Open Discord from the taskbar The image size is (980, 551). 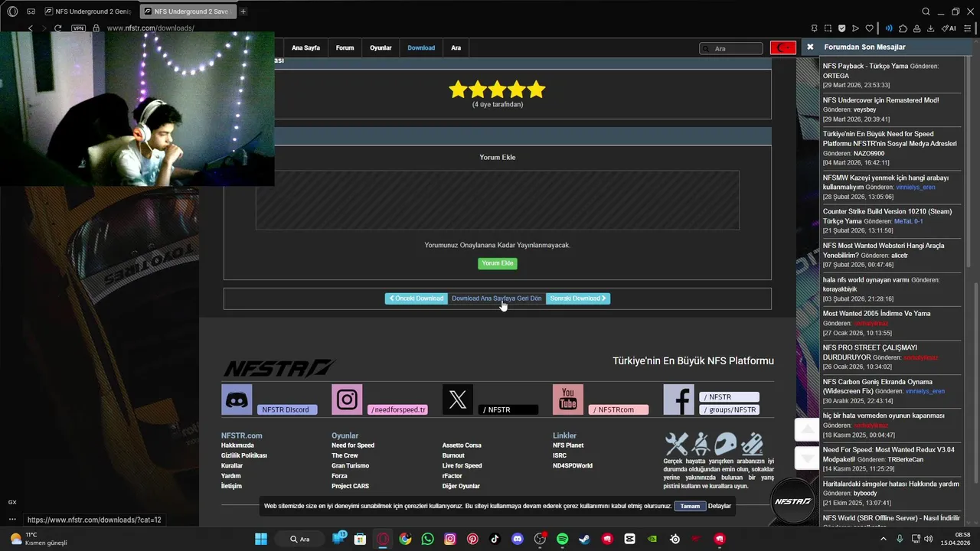517,539
